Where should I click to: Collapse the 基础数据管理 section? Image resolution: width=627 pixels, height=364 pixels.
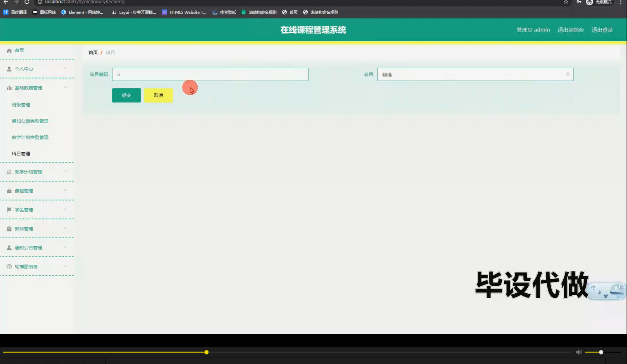(x=65, y=87)
